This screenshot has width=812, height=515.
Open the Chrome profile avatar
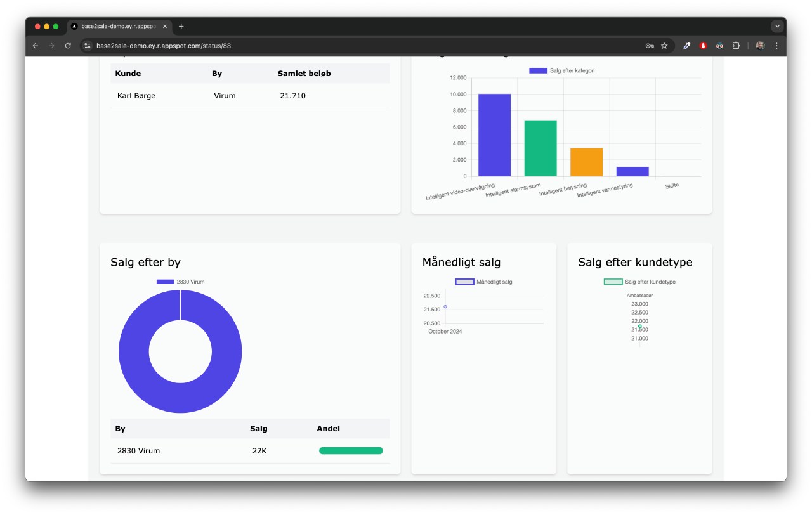point(760,46)
